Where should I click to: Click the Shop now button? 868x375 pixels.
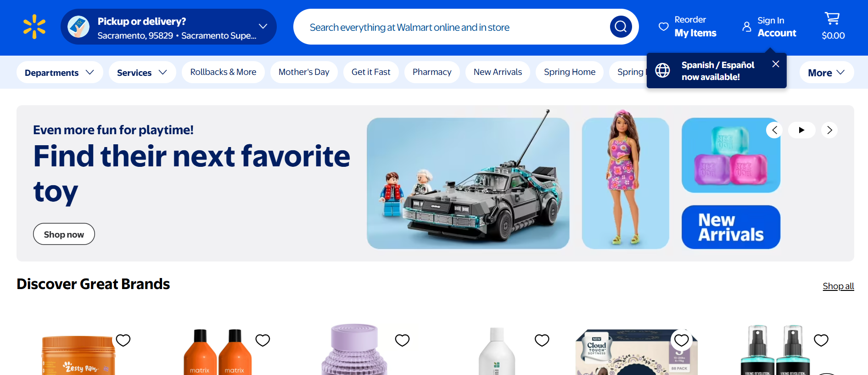point(64,234)
